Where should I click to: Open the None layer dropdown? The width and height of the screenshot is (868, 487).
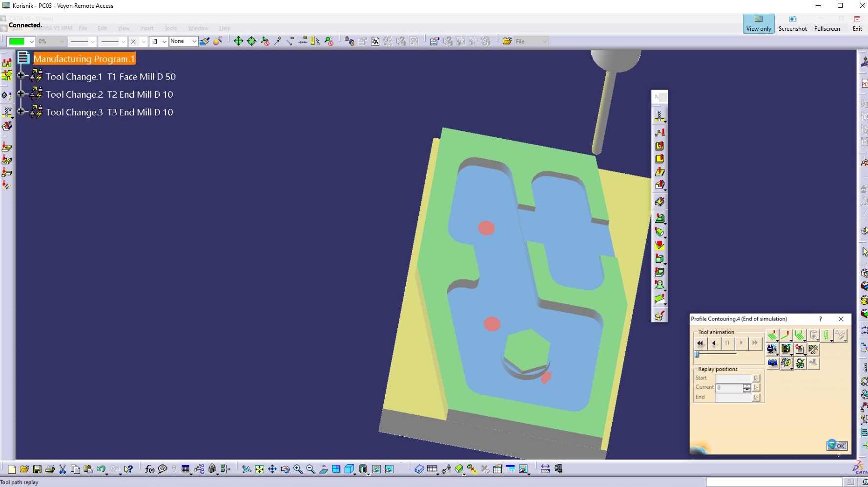[x=194, y=42]
